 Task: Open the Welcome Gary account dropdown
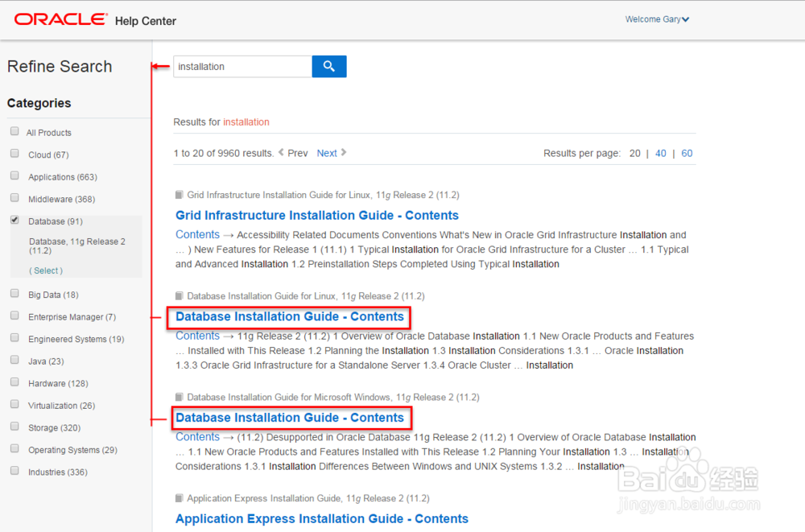(x=657, y=19)
